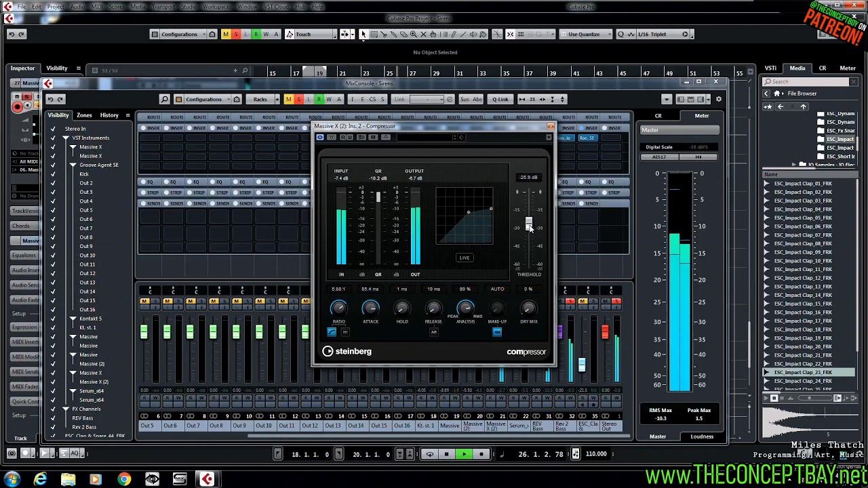Collapse the Groove Agent SE tree node

[x=73, y=165]
